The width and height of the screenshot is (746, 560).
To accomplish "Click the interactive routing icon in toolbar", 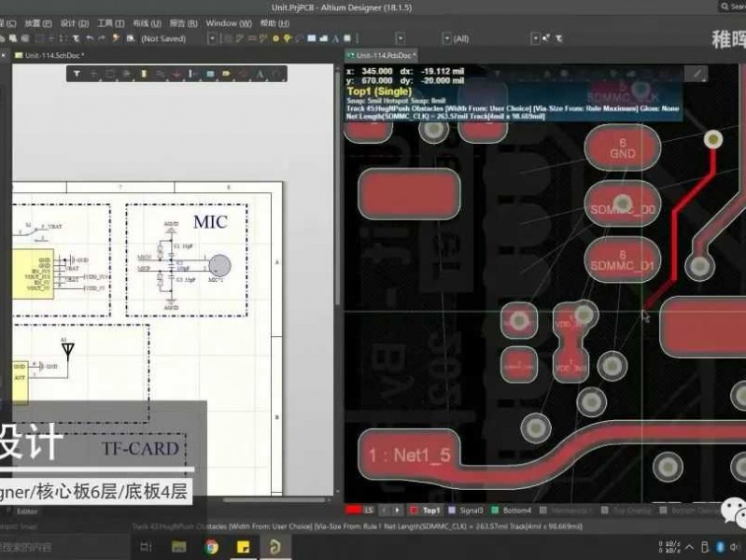I will pyautogui.click(x=239, y=38).
